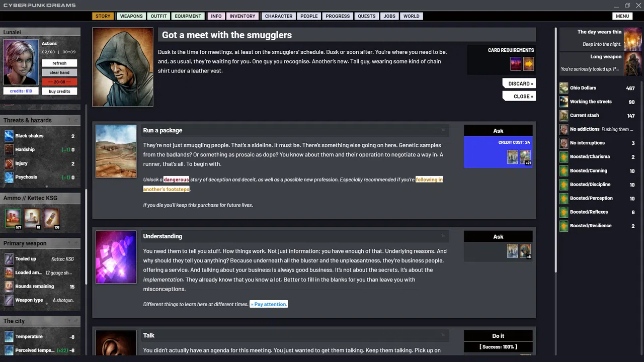The width and height of the screenshot is (644, 362).
Task: Click the No addictions hand icon
Action: coord(564,129)
